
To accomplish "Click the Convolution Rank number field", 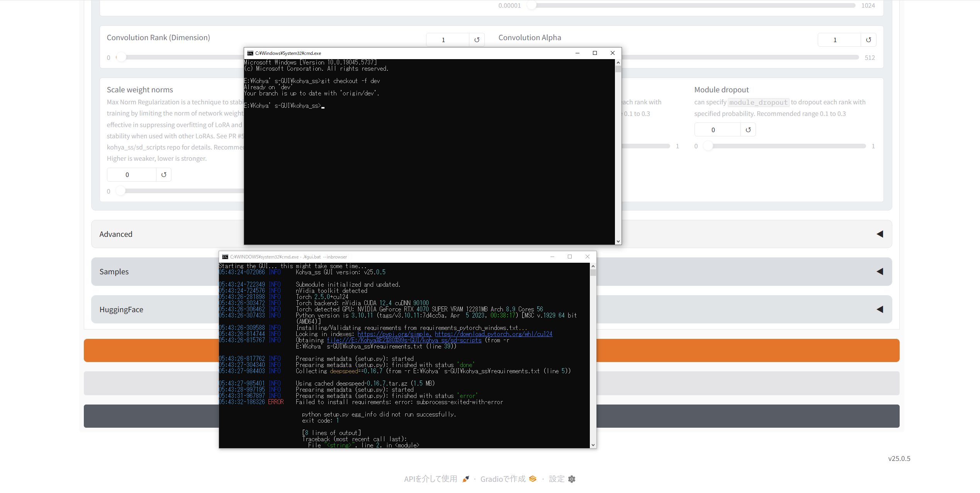I will pos(448,40).
